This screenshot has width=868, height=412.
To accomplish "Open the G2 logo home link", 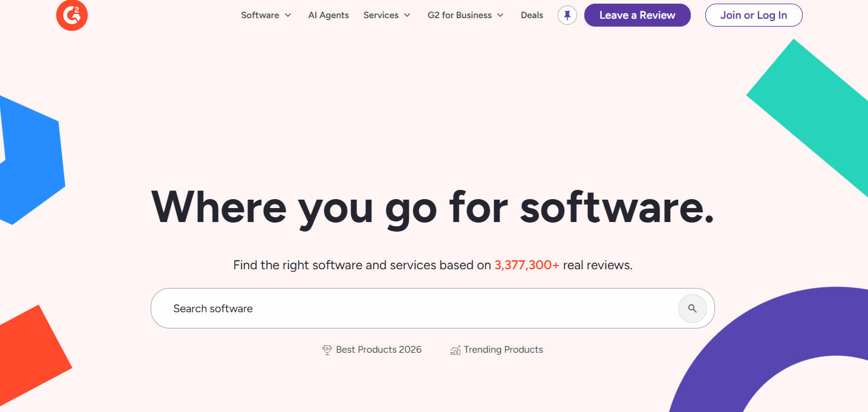I will (72, 15).
